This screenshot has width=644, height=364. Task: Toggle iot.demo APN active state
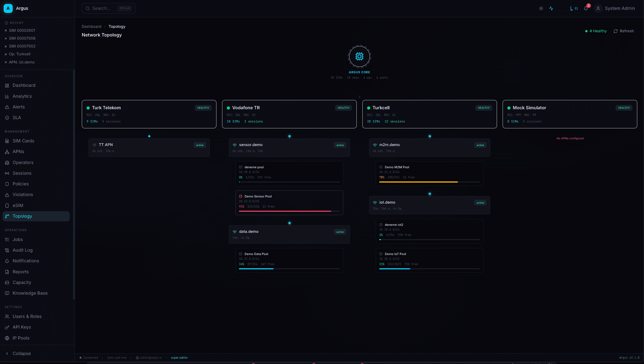click(480, 203)
